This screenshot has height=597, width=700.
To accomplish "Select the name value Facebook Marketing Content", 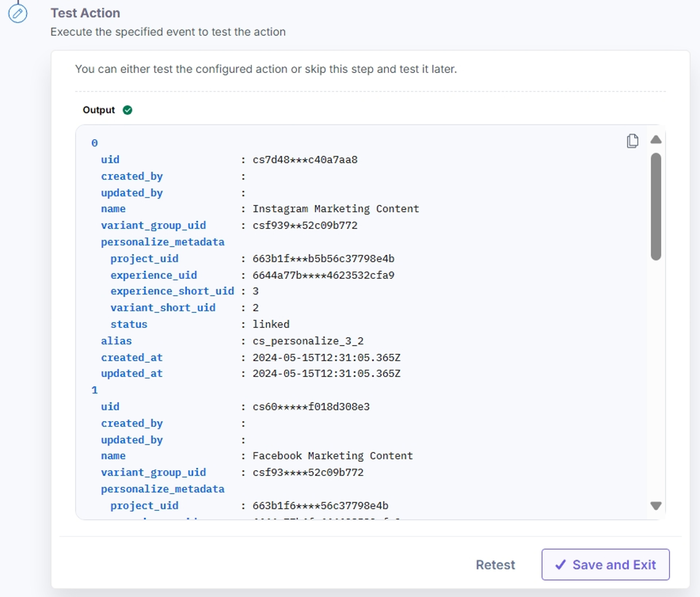I will tap(333, 456).
